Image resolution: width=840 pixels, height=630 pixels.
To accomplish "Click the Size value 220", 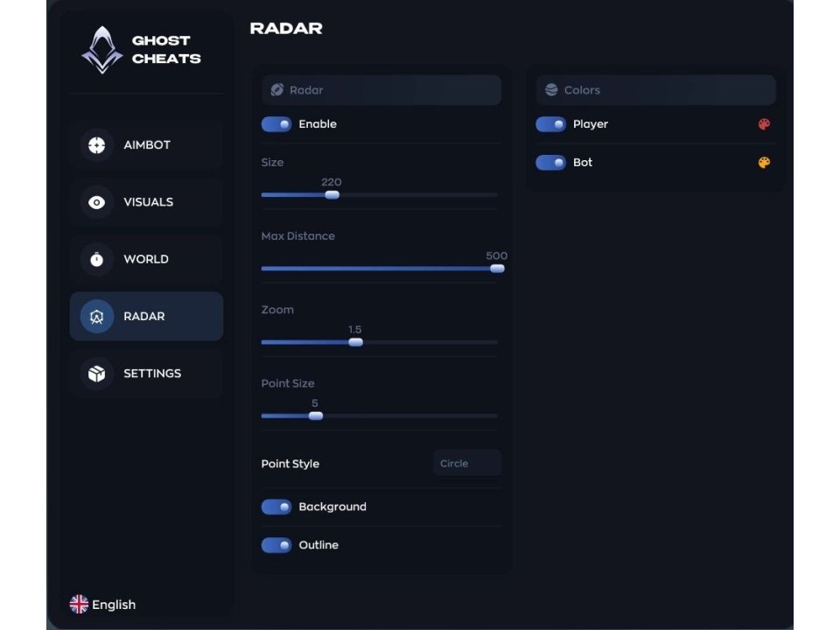I will coord(332,182).
